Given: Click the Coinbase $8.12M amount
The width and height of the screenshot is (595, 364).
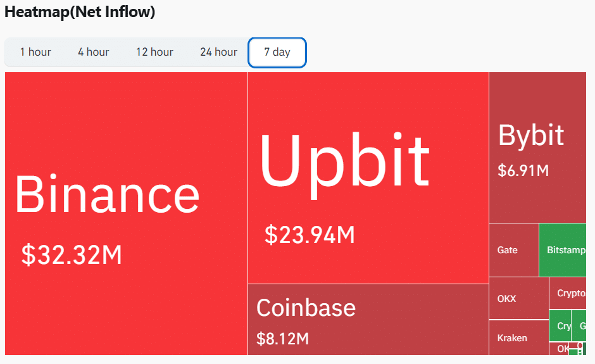Looking at the screenshot, I should (x=283, y=339).
